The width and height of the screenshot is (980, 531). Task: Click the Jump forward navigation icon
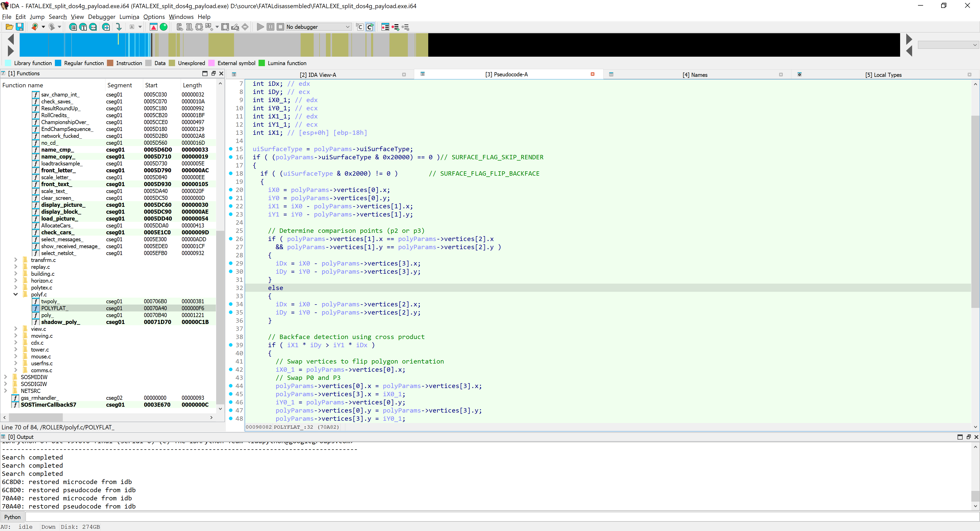[52, 27]
